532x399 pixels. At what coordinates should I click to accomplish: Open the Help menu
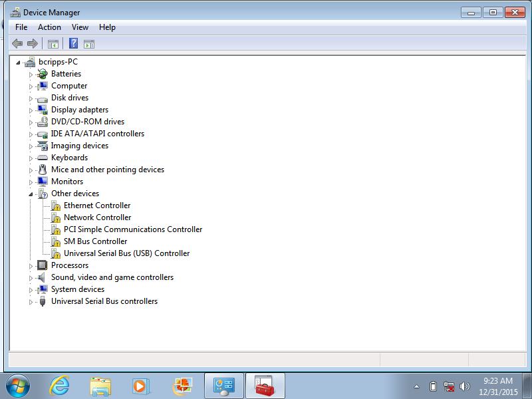click(107, 27)
